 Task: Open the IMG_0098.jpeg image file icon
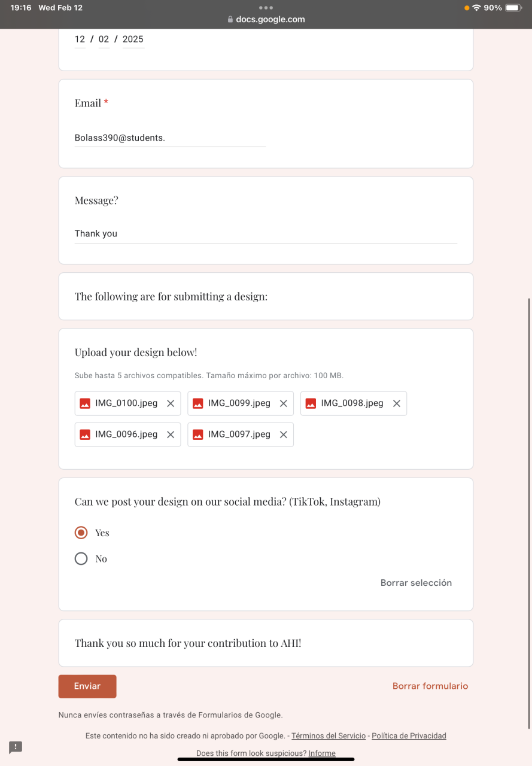click(x=311, y=403)
